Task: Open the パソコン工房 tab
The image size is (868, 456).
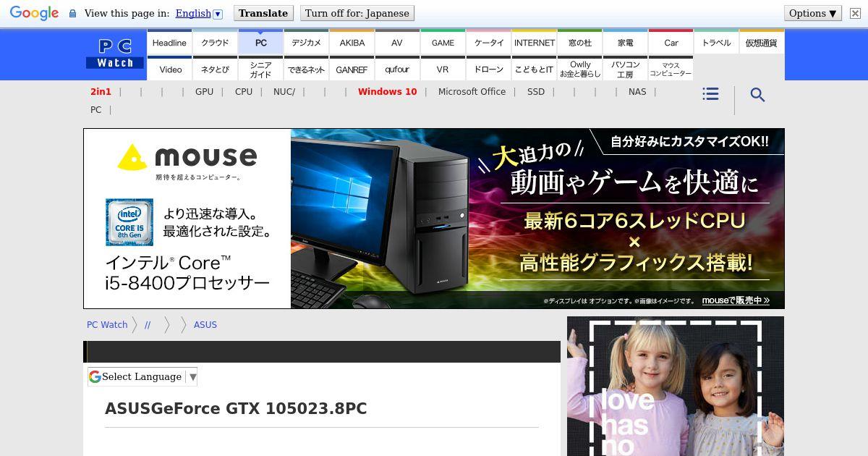Action: [x=625, y=69]
